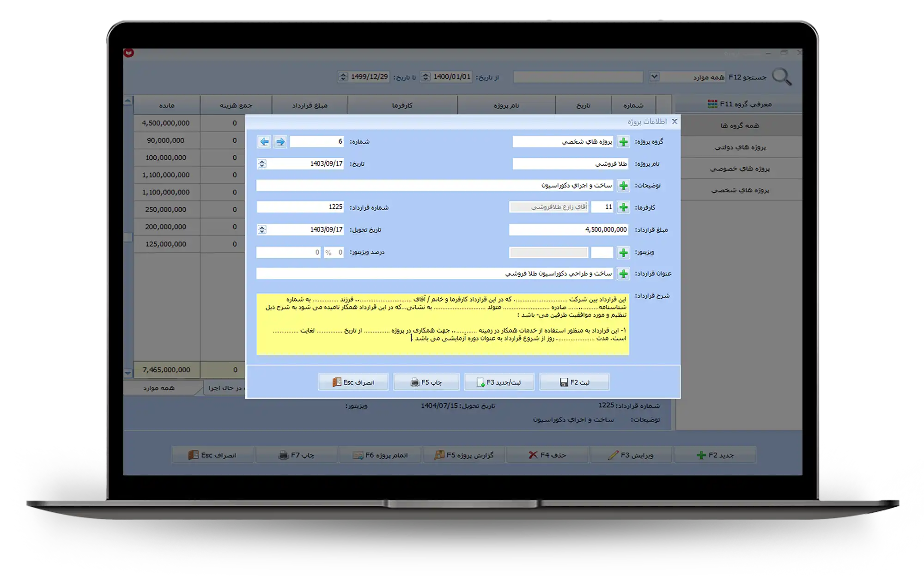Select 'پروژه های دولتی' group in sidebar

(740, 147)
